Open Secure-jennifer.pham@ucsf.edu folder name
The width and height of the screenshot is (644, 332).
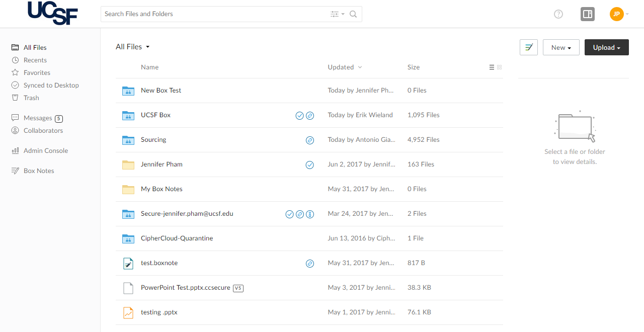click(187, 214)
